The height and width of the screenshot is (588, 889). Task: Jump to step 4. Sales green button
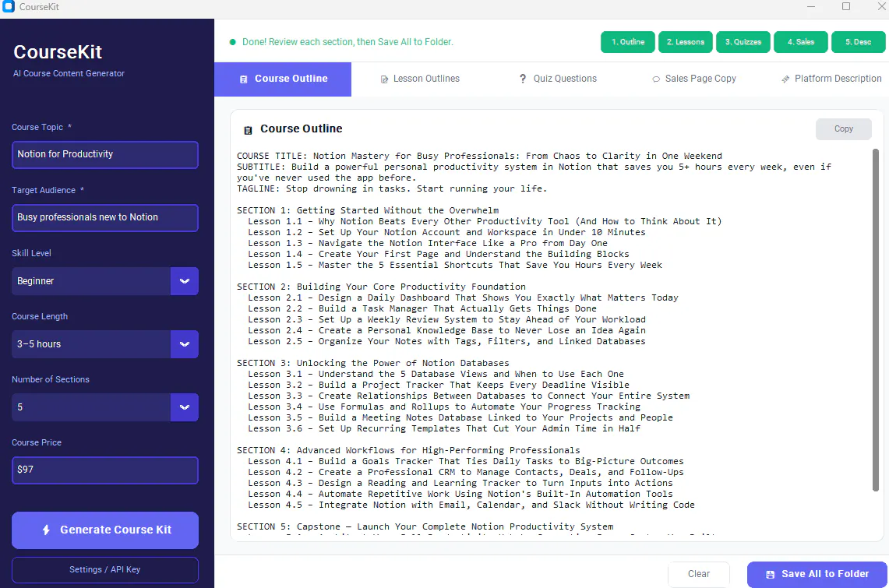[x=800, y=42]
